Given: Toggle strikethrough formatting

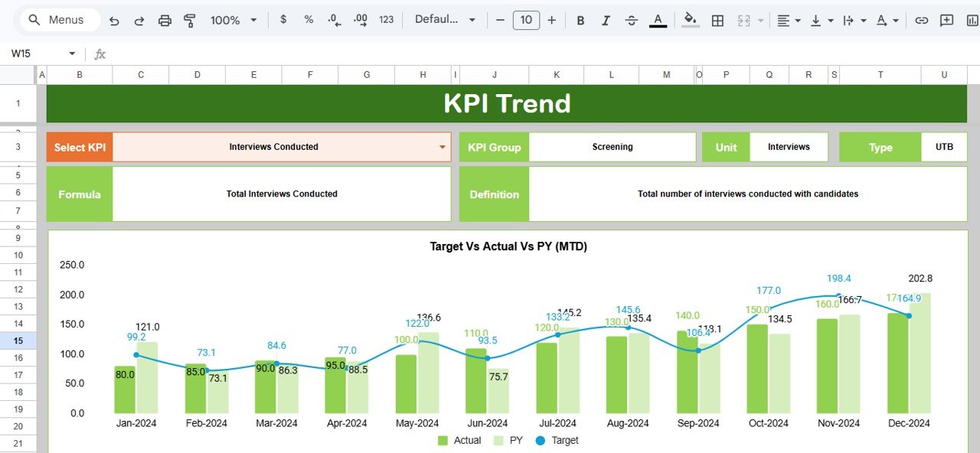Looking at the screenshot, I should pos(631,20).
